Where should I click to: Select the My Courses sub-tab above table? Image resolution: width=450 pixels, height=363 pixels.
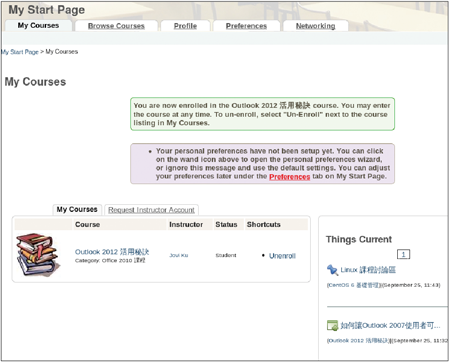point(77,210)
